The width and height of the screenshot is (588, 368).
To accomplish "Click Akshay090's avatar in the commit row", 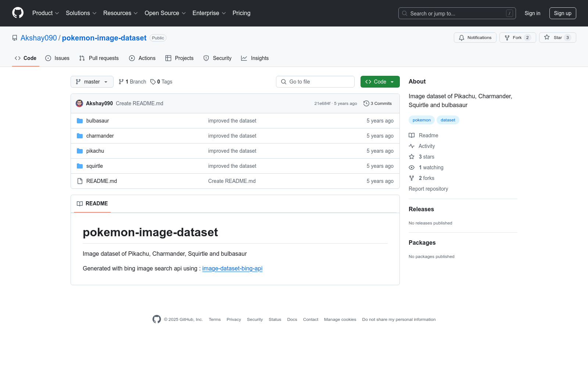I will [79, 103].
